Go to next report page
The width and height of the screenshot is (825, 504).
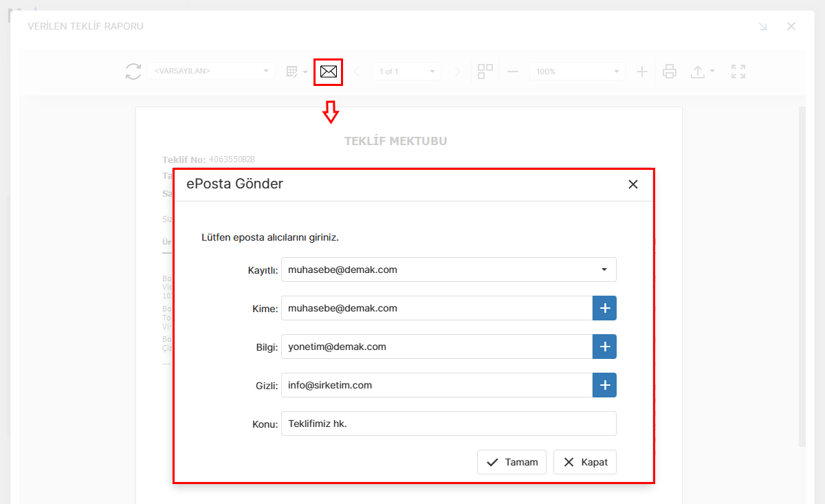(x=458, y=72)
